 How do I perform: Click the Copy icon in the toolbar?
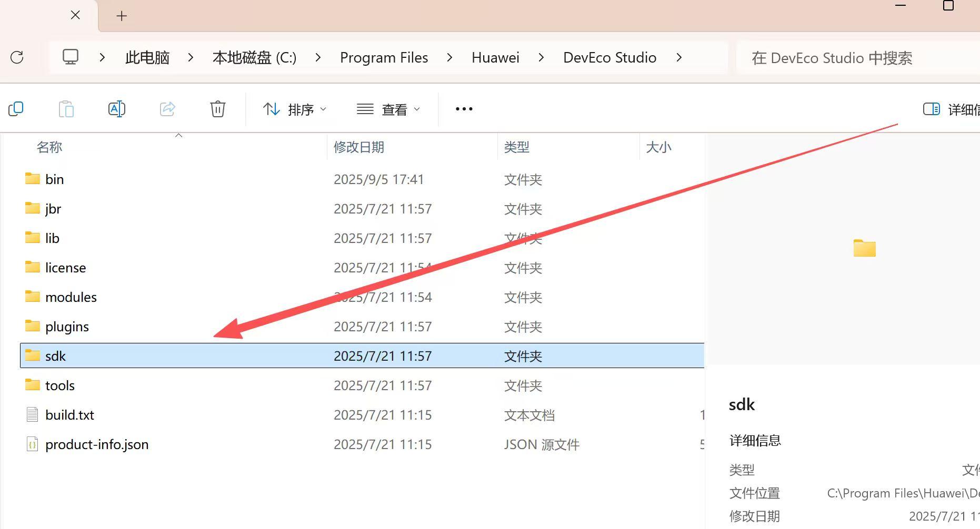click(16, 109)
